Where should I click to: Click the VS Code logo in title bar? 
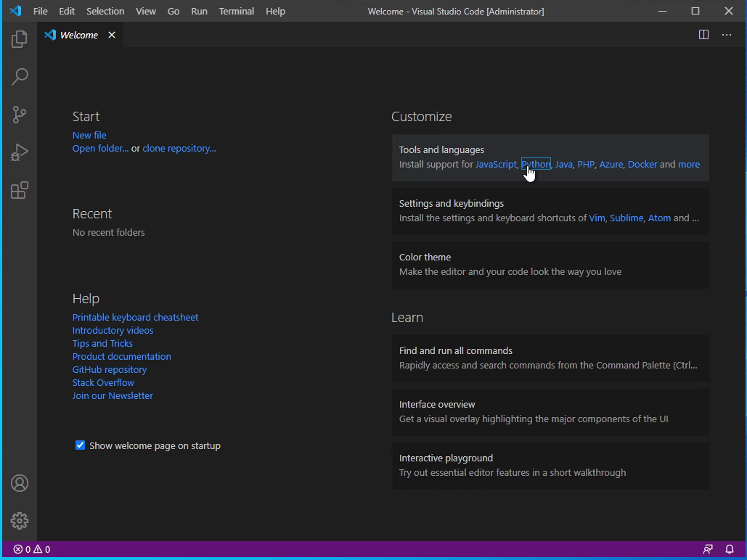(15, 10)
